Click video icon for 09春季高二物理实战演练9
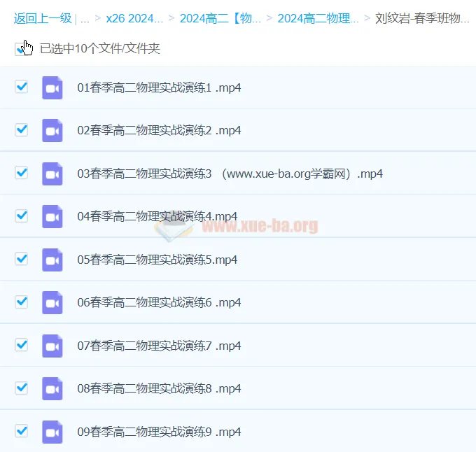 (52, 432)
